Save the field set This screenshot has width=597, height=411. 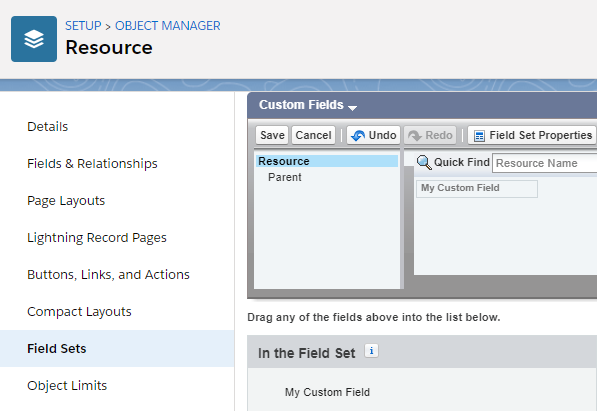pyautogui.click(x=272, y=135)
